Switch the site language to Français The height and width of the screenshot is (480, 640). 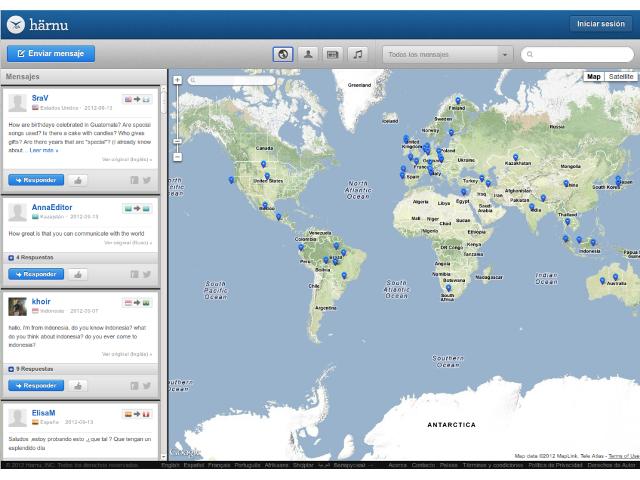(218, 465)
